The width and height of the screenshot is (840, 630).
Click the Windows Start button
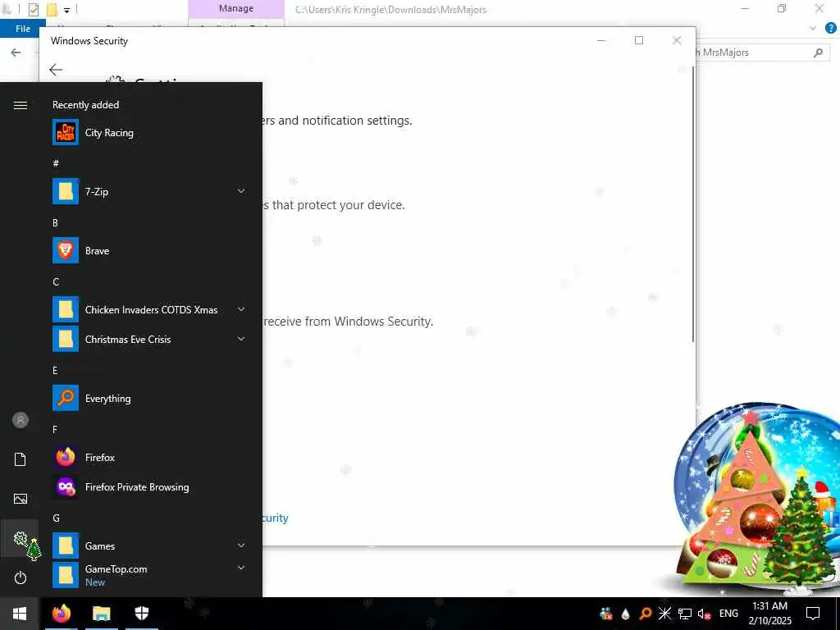(20, 614)
